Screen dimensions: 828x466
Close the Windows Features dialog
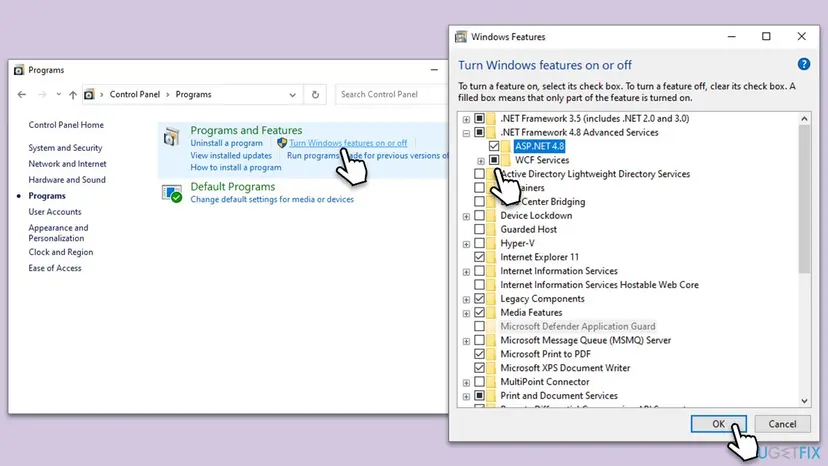click(802, 36)
